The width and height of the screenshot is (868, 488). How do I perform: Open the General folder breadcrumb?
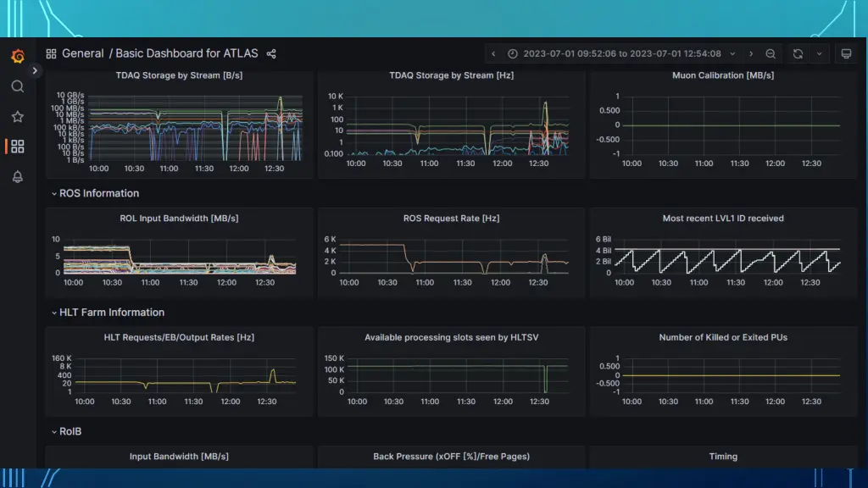[82, 53]
